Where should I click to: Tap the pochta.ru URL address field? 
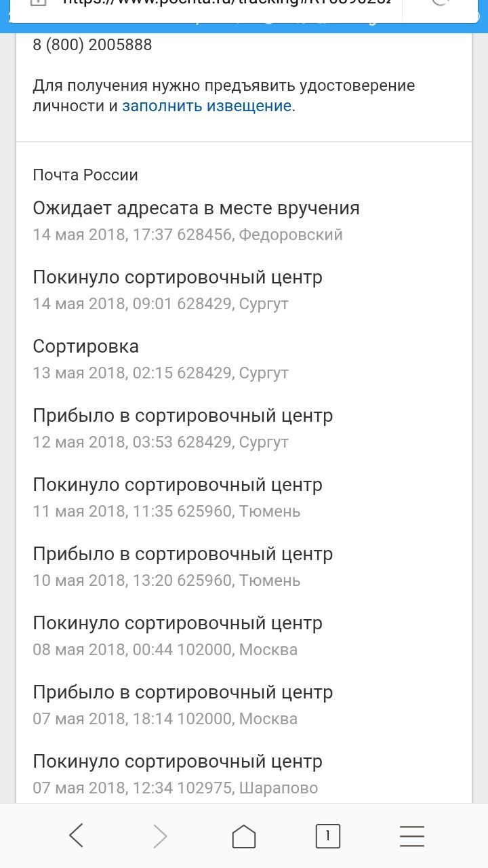point(224,5)
